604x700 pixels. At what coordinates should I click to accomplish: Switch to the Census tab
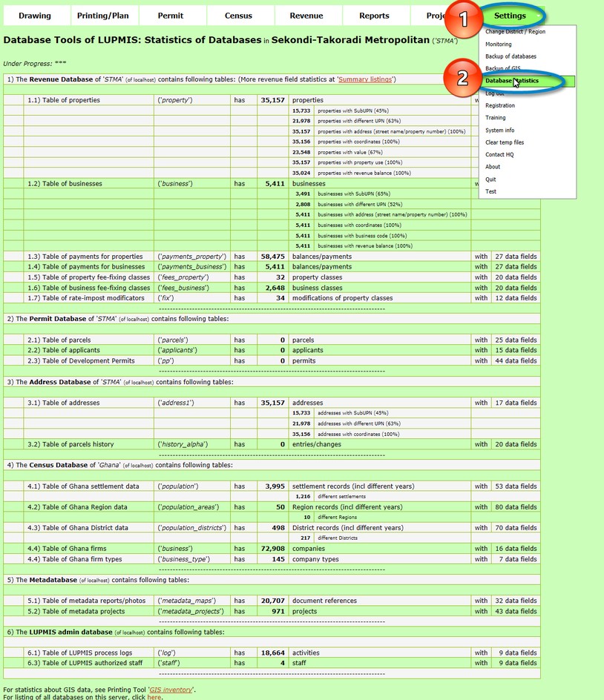point(239,16)
